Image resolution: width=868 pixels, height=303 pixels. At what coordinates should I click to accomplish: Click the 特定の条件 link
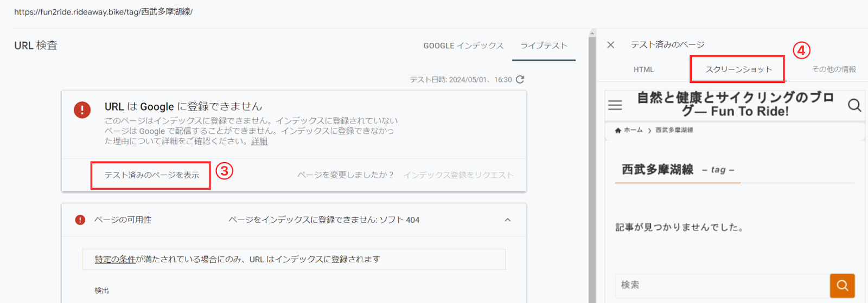click(115, 260)
